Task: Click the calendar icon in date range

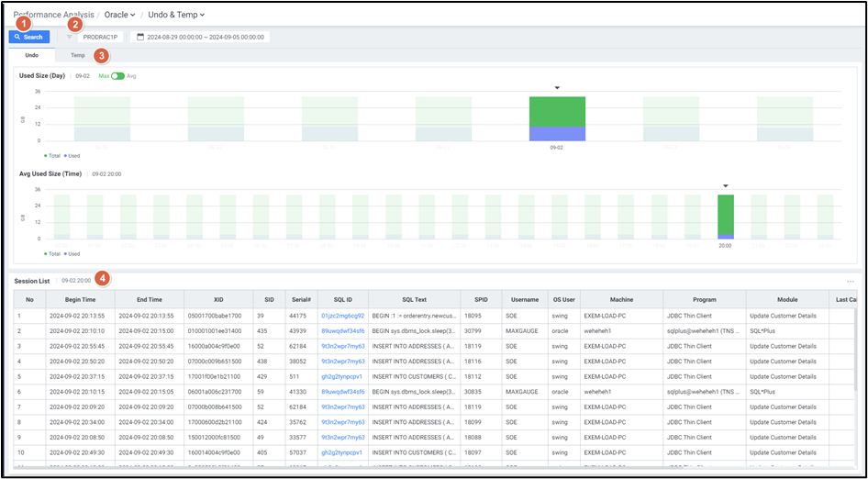Action: tap(140, 38)
